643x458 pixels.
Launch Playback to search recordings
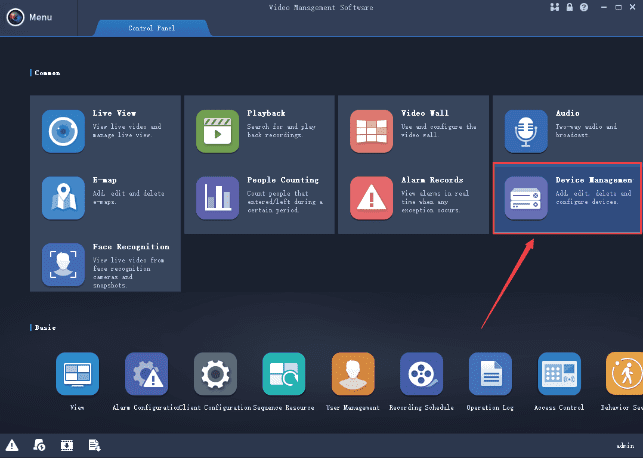point(217,132)
